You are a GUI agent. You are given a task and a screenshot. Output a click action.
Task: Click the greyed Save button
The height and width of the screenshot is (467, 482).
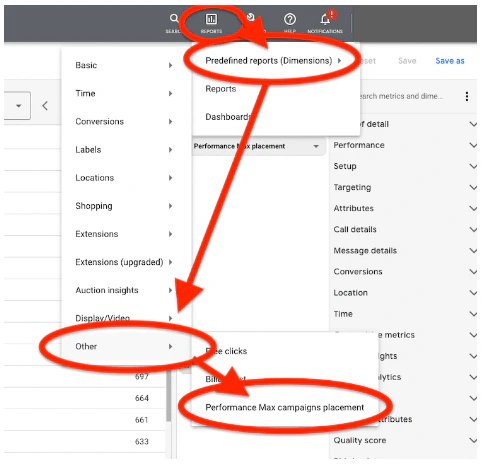click(x=407, y=61)
